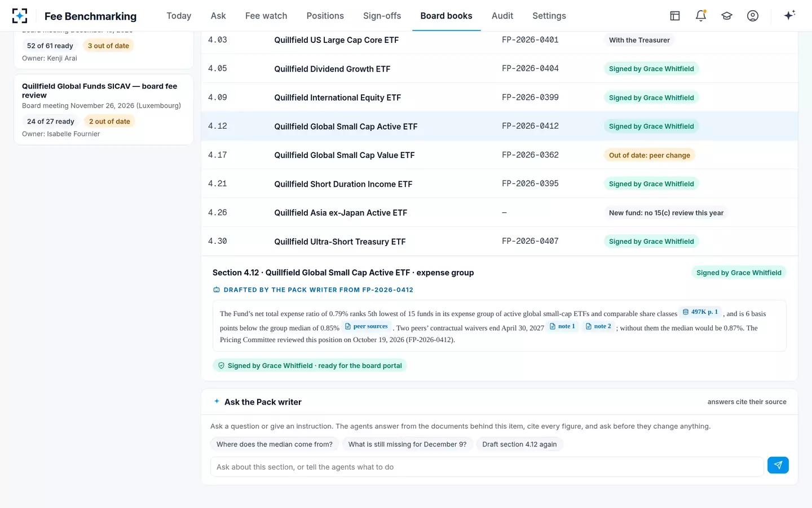Open the Fee watch tab
The height and width of the screenshot is (508, 812).
coord(266,16)
